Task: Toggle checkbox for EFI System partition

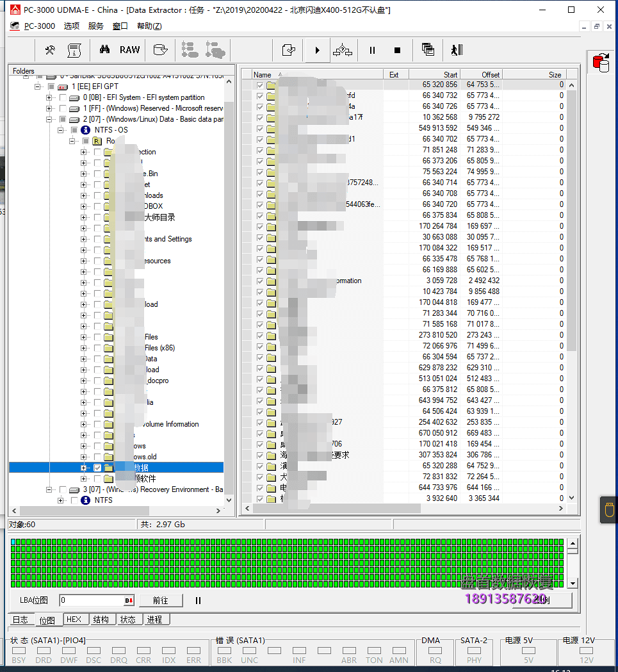Action: point(63,98)
